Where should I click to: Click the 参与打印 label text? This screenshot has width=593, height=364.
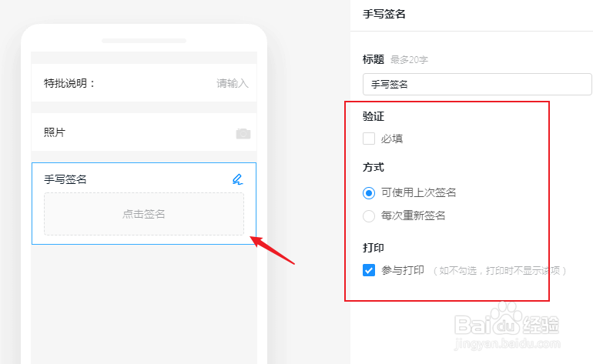(x=403, y=270)
